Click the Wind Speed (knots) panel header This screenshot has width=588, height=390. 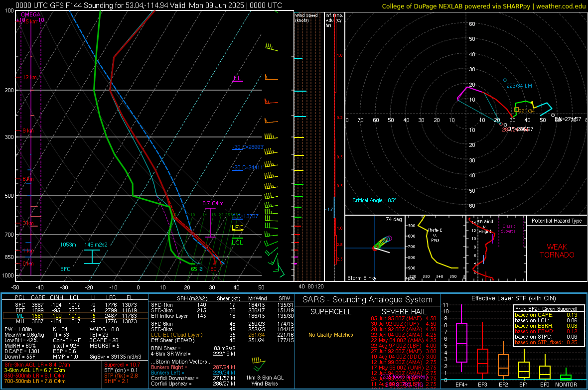coord(306,17)
